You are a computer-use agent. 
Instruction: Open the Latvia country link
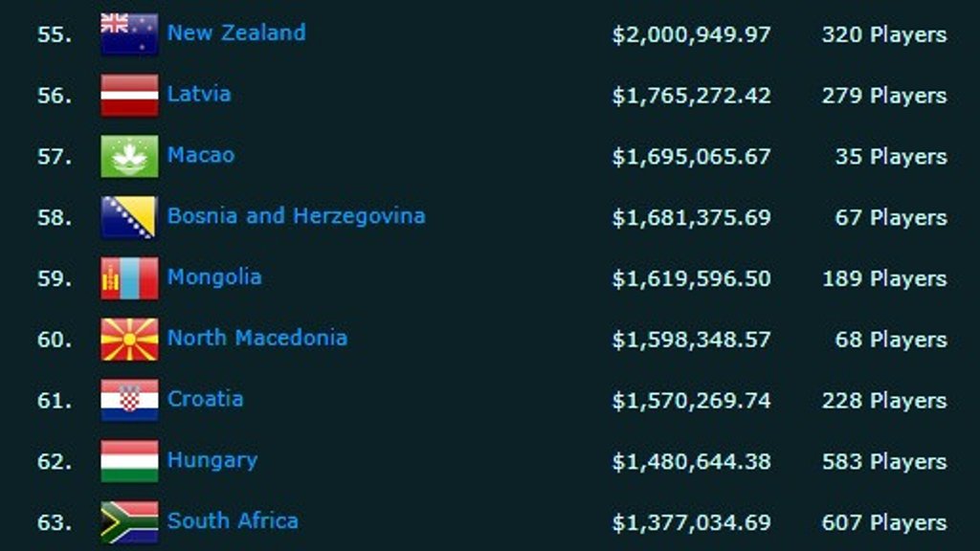pyautogui.click(x=199, y=94)
